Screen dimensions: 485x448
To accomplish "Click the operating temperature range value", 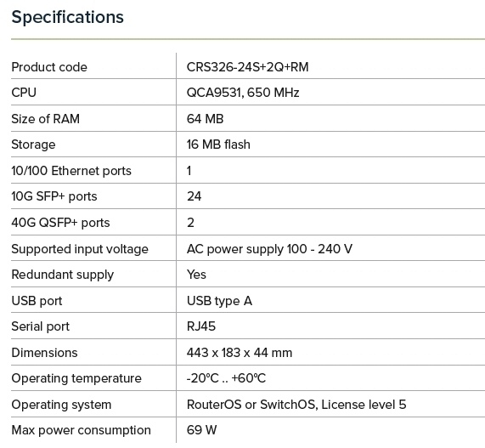I will (226, 378).
